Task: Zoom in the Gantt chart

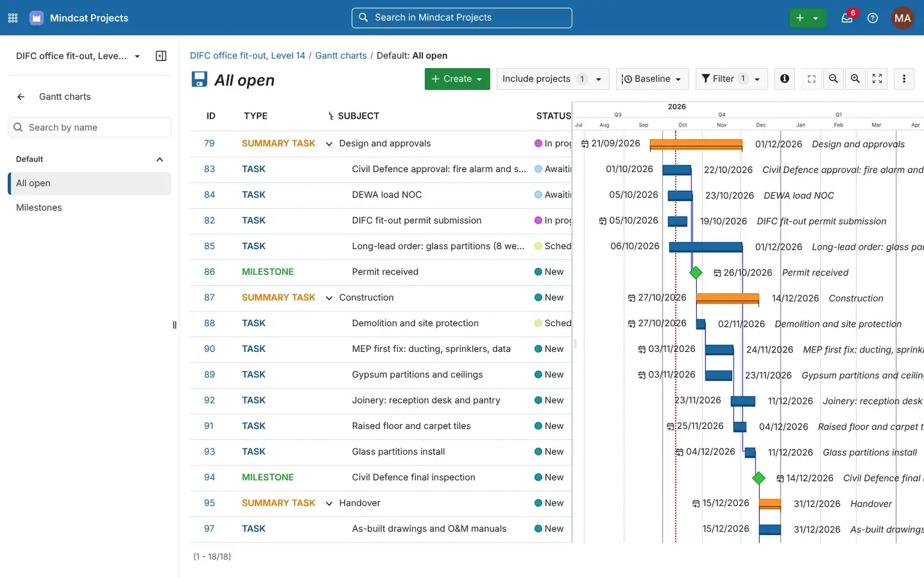Action: tap(855, 78)
